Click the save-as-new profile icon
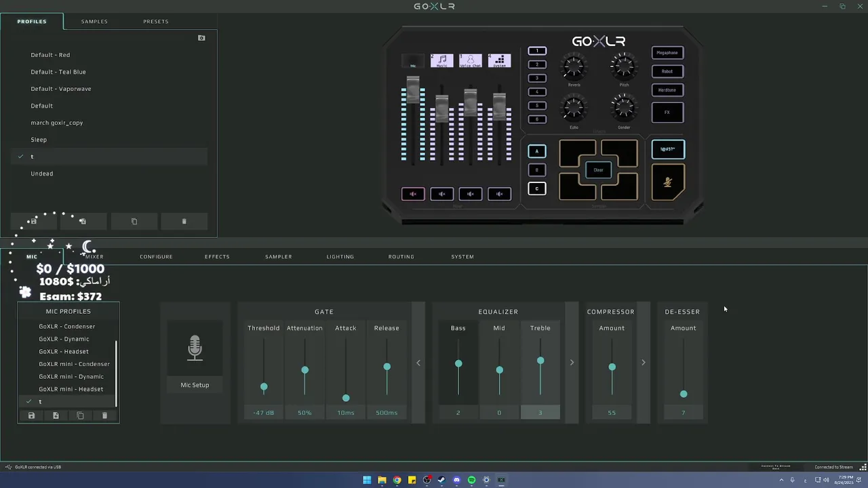 (x=83, y=222)
